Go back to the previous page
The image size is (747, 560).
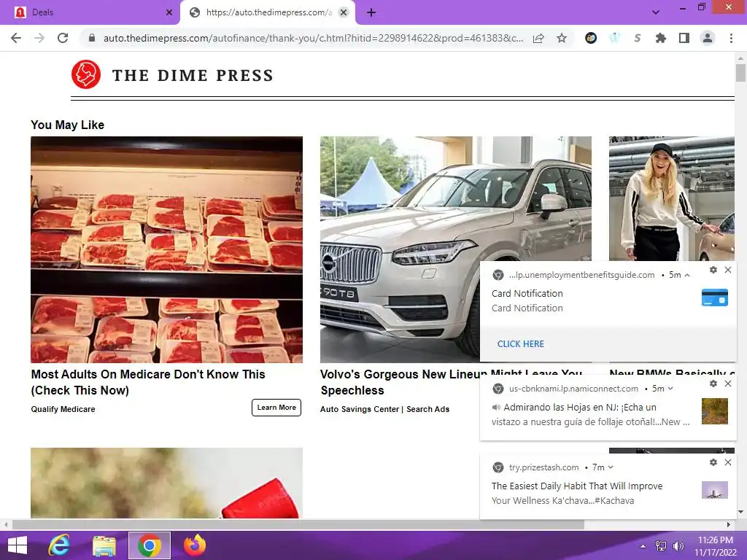pyautogui.click(x=16, y=38)
